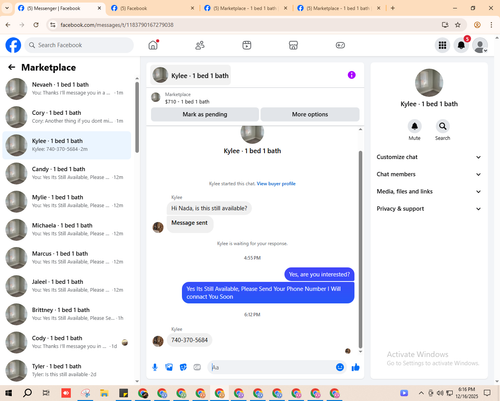Viewport: 500px width, 401px height.
Task: Expand the Chat members section
Action: point(429,174)
